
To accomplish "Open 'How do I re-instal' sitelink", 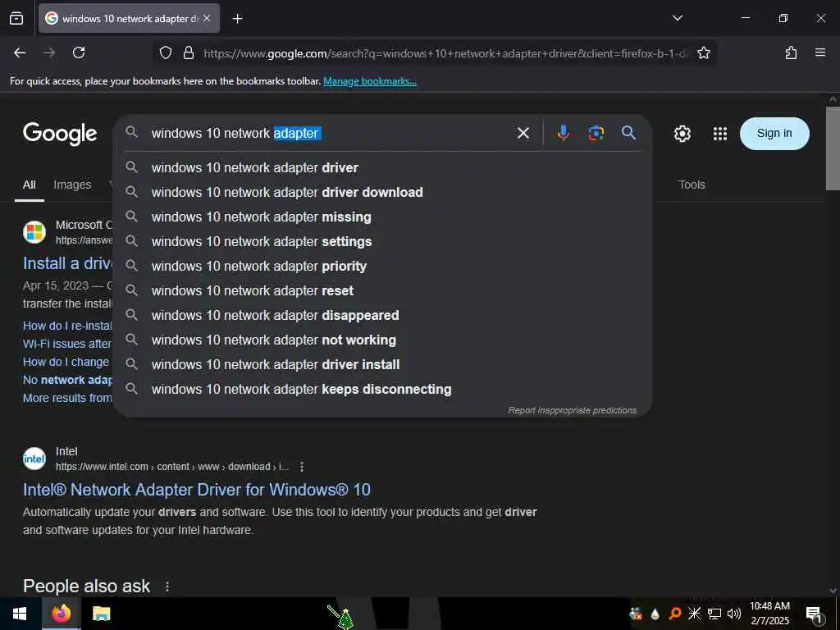I will 67,326.
